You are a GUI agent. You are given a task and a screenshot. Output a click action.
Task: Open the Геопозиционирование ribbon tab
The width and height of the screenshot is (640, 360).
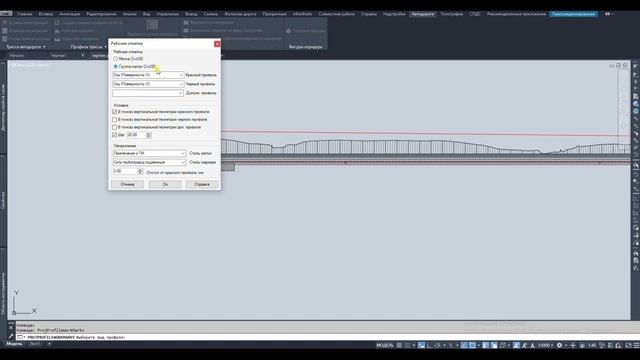point(574,14)
